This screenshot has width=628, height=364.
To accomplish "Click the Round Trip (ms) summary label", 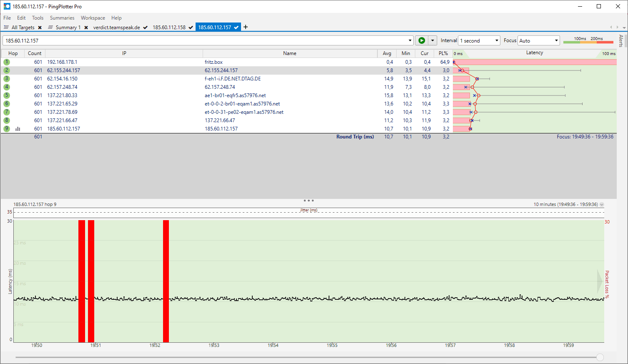I will [x=355, y=137].
